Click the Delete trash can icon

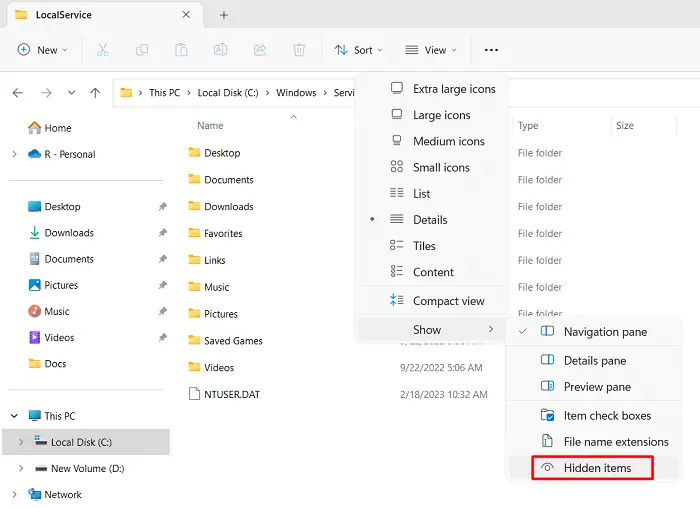[299, 50]
